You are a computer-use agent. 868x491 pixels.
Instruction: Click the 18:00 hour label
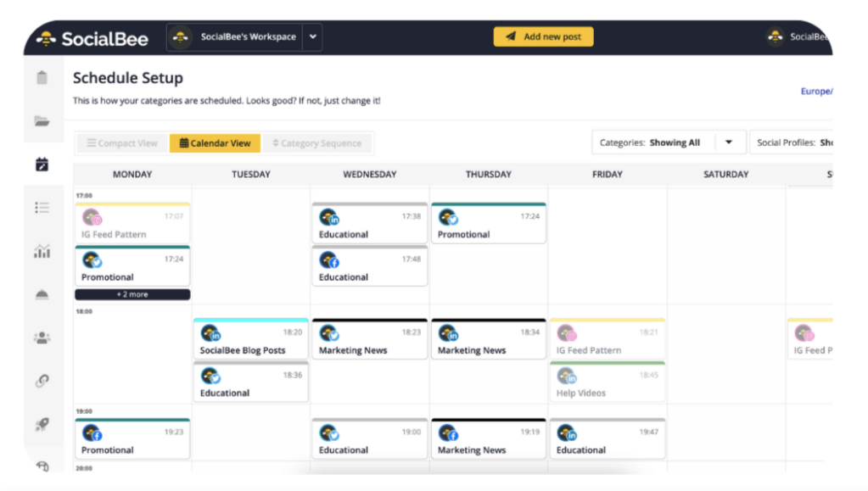pos(84,311)
